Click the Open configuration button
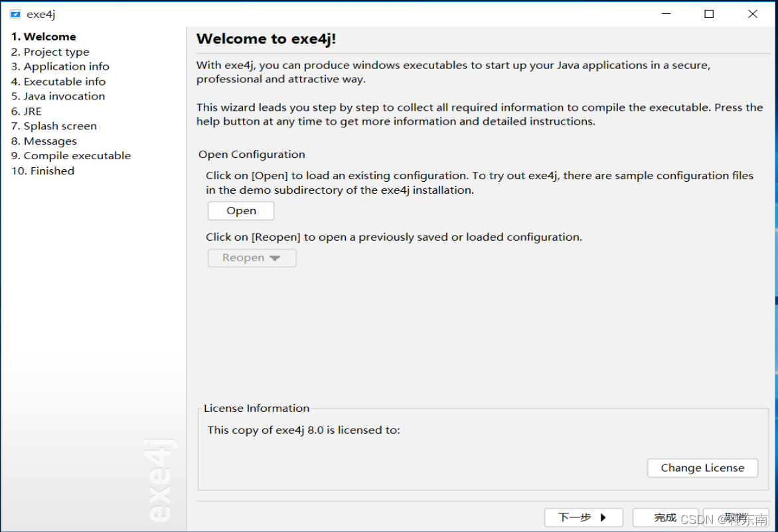 pos(241,211)
